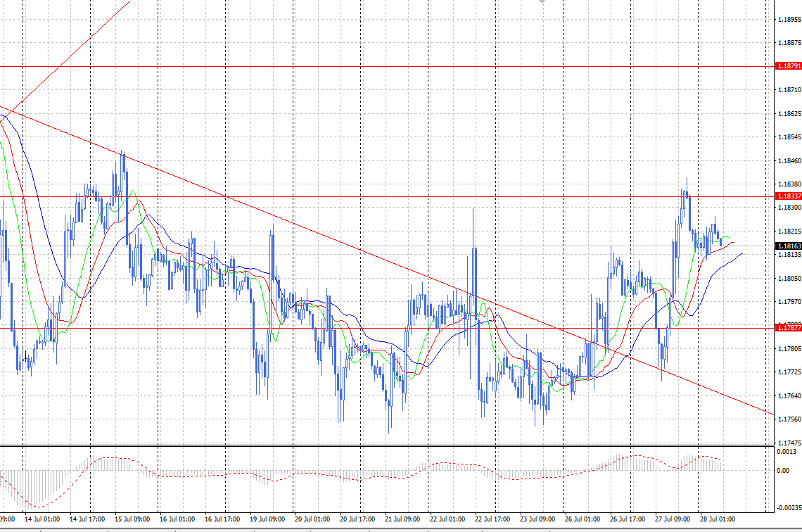This screenshot has height=532, width=802.
Task: Click the 15 Jul 09:00 time label
Action: pos(132,519)
